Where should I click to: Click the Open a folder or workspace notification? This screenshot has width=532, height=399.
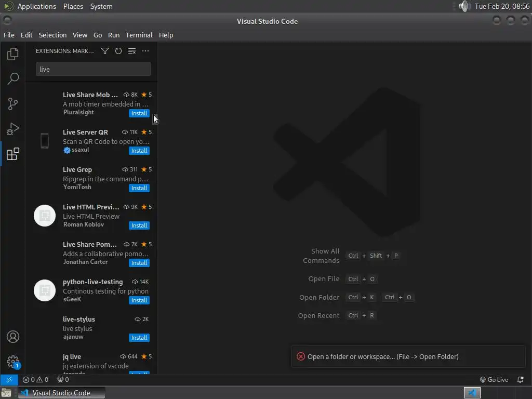(x=408, y=356)
